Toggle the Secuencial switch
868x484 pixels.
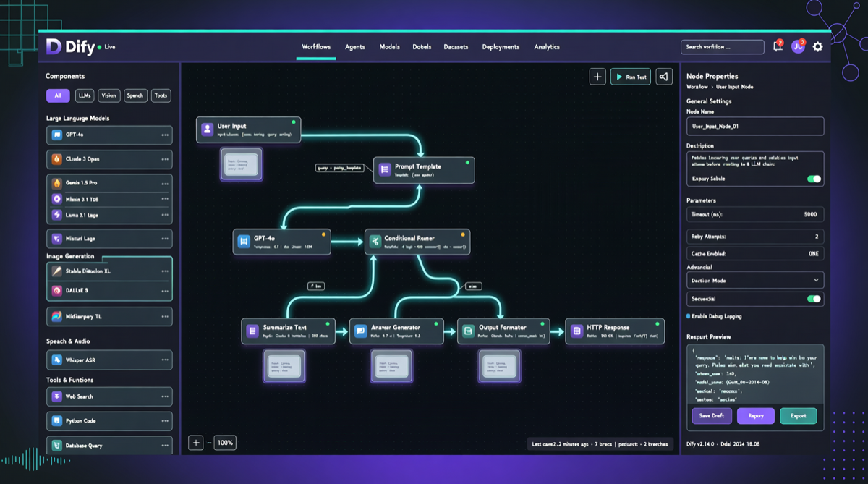(814, 299)
